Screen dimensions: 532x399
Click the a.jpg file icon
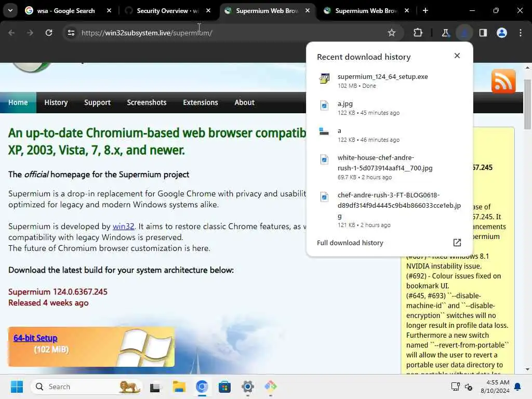pos(324,105)
